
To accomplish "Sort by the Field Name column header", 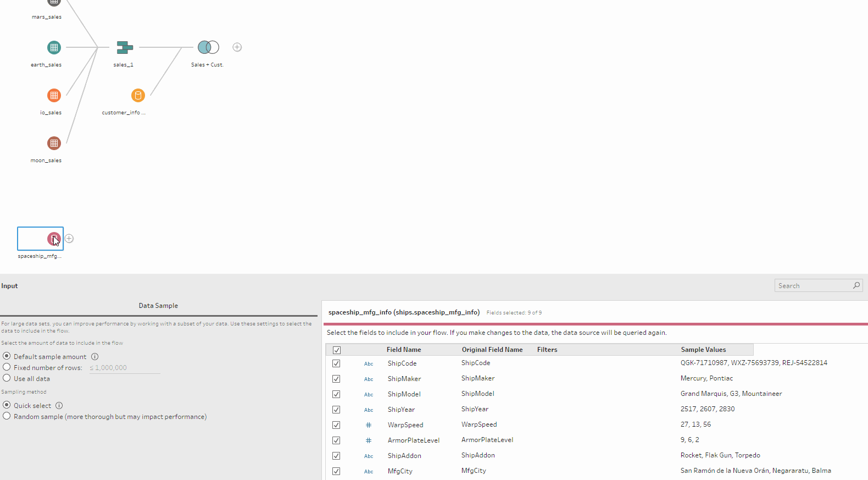I will (x=404, y=350).
